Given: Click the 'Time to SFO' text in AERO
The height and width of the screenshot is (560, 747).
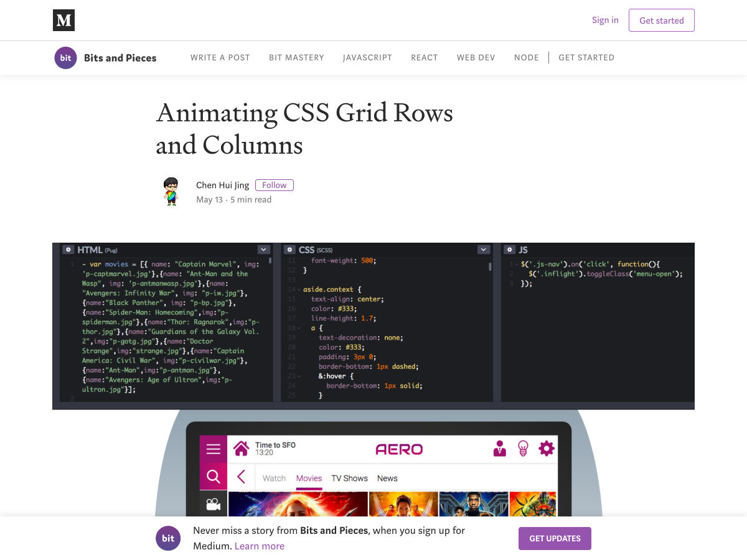Looking at the screenshot, I should click(x=275, y=445).
